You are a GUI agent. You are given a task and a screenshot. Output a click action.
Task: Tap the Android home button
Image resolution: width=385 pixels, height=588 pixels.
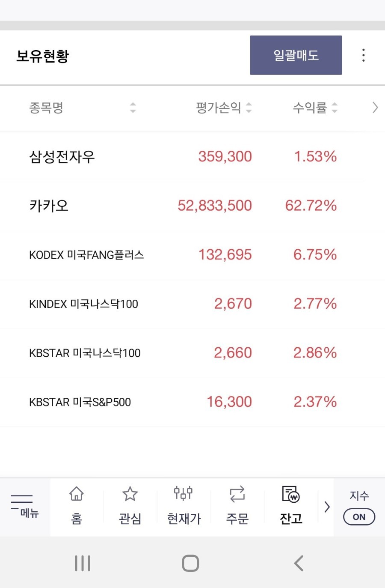click(x=190, y=563)
